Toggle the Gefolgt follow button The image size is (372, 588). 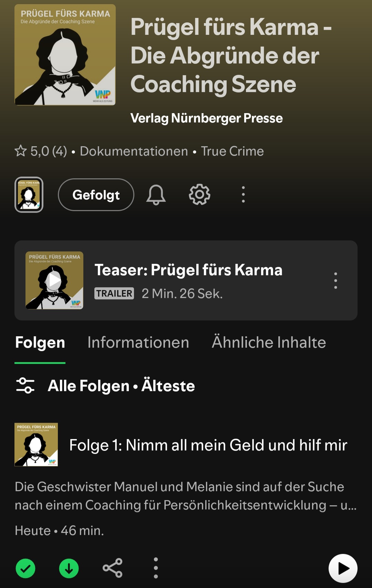[96, 195]
